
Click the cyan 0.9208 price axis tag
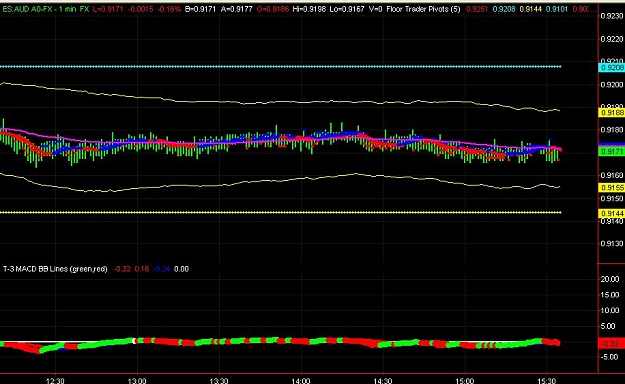tap(612, 68)
